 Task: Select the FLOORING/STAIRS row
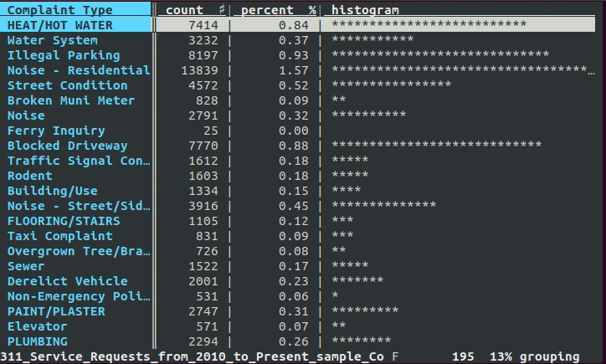298,221
